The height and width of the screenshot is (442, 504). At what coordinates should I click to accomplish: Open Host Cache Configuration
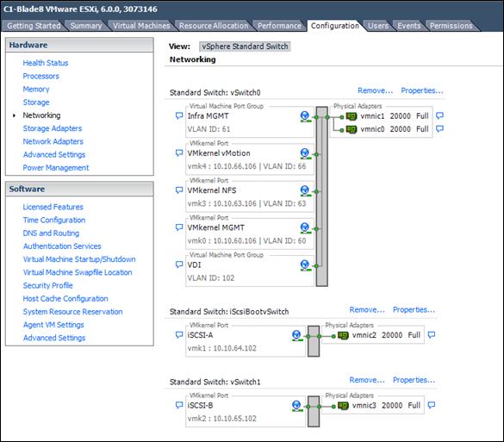(65, 299)
